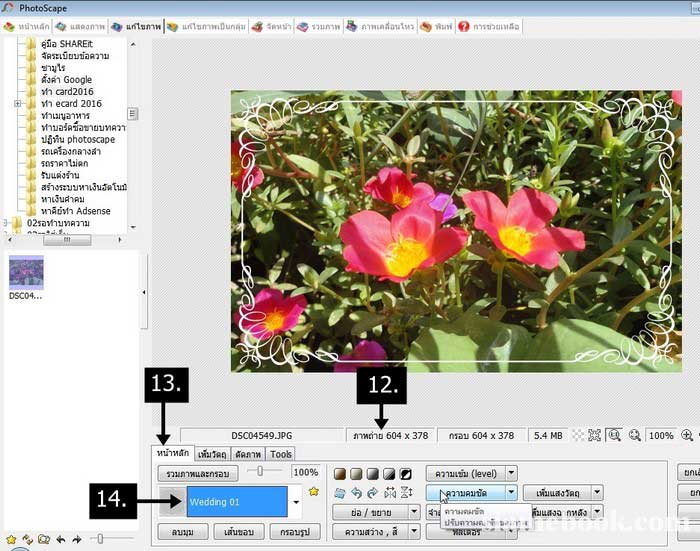Click the frame 100% value field
Viewport: 700px width, 551px height.
tap(306, 472)
